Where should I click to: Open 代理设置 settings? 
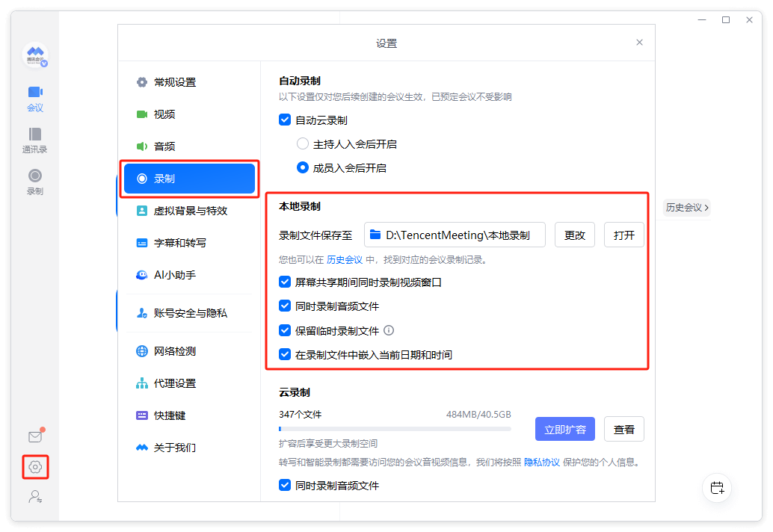coord(189,383)
